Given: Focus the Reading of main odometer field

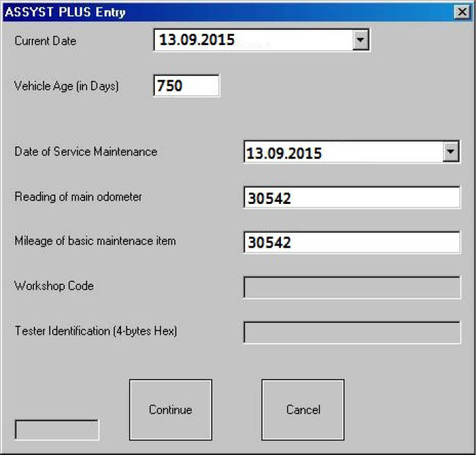Looking at the screenshot, I should (351, 198).
